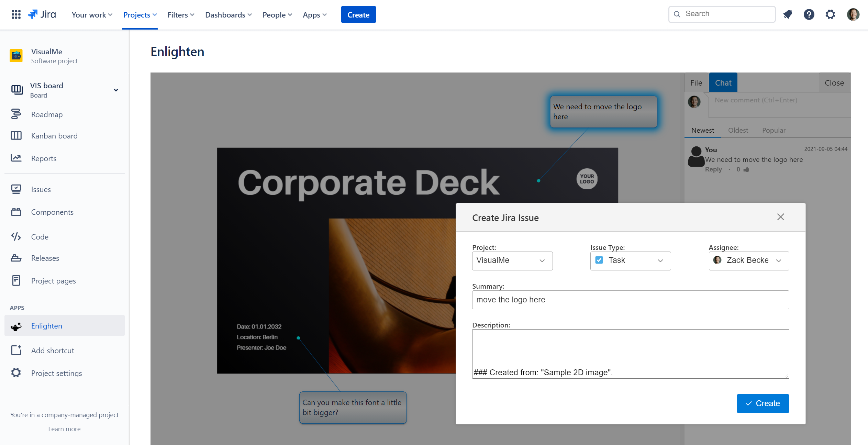
Task: Close the Create Jira Issue dialog with X
Action: [780, 217]
